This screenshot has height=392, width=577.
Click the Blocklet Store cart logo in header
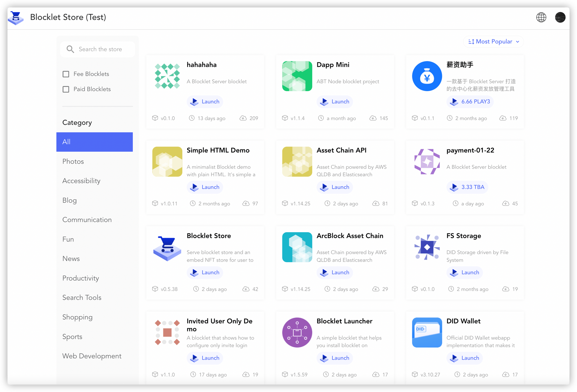coord(16,18)
